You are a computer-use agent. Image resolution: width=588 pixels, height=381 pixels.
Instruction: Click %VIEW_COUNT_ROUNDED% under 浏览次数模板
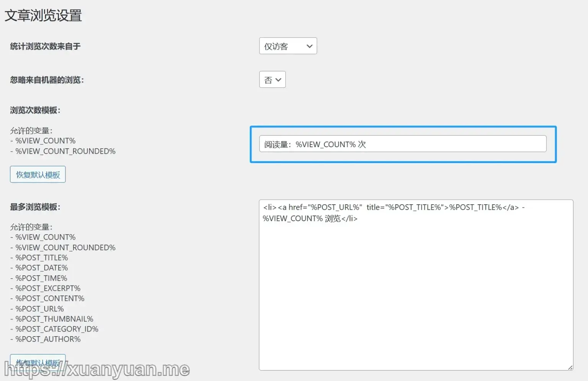click(65, 151)
